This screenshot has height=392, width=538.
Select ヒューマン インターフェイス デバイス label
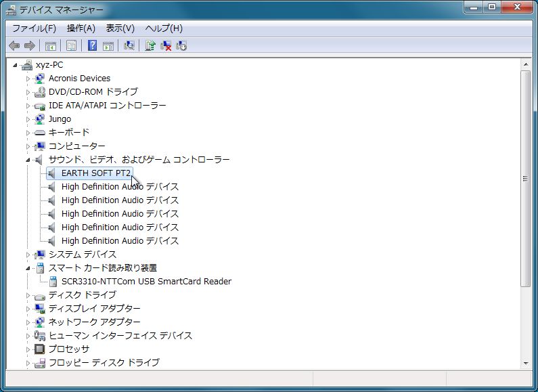pos(120,335)
